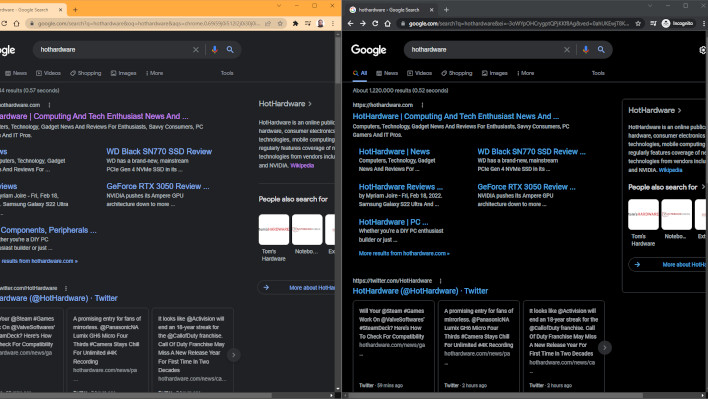This screenshot has height=399, width=708.
Task: Clear the search text in right Google search box
Action: coord(567,50)
